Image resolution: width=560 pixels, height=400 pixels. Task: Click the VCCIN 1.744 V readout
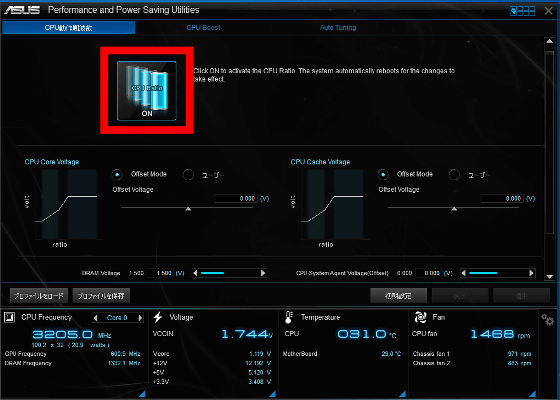(x=247, y=334)
